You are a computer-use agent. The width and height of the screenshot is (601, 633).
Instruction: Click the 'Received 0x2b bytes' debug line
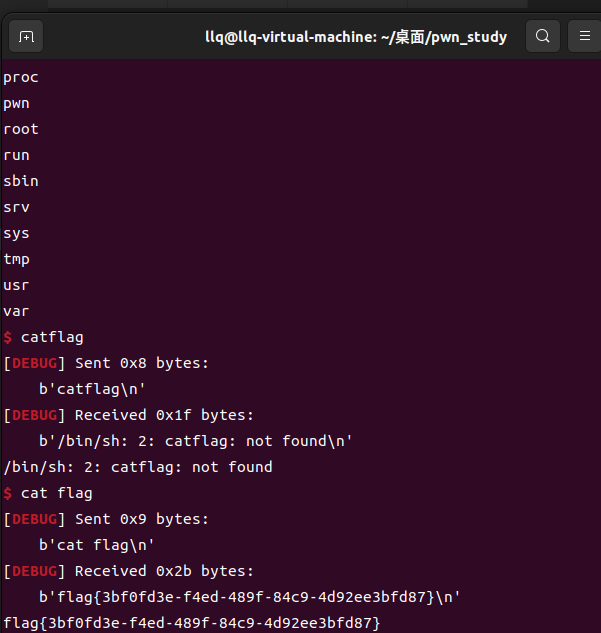(x=129, y=571)
